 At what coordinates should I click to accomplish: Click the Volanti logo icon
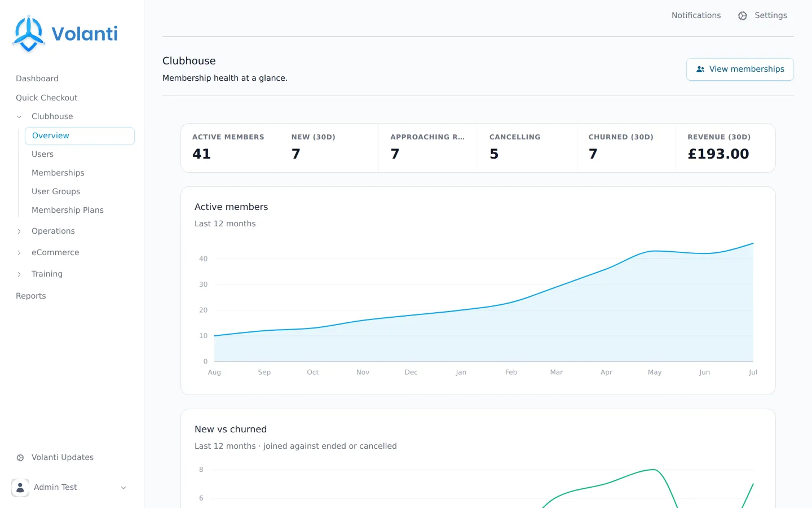point(28,34)
